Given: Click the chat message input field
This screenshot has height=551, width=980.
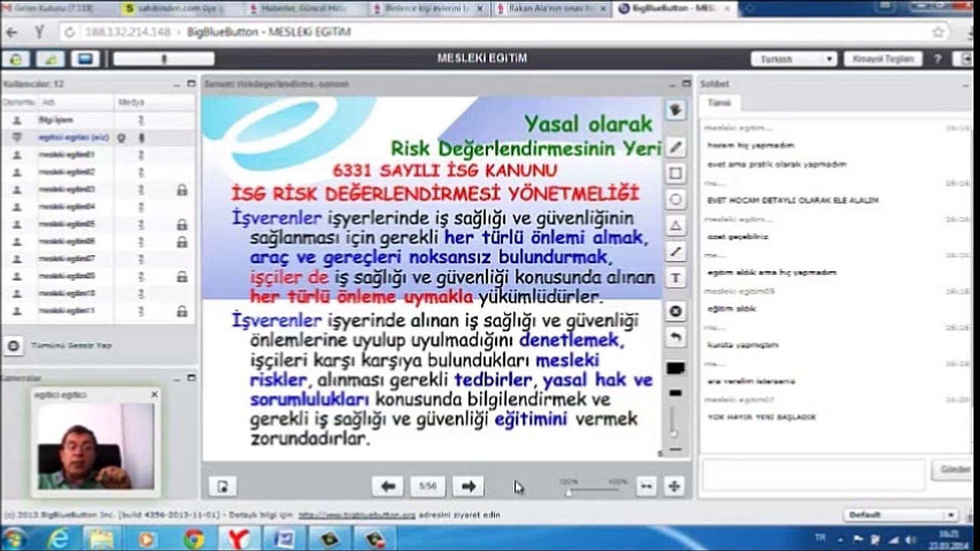Looking at the screenshot, I should pyautogui.click(x=812, y=475).
